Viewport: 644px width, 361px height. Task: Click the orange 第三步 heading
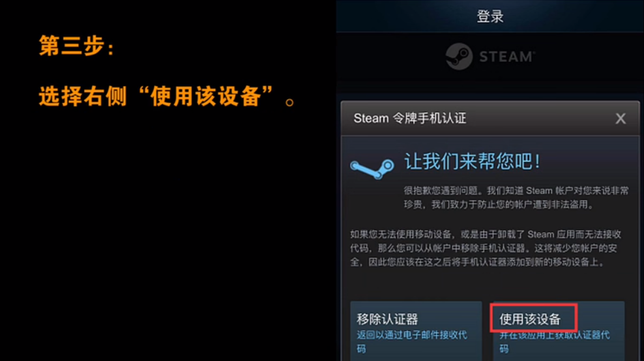point(76,45)
